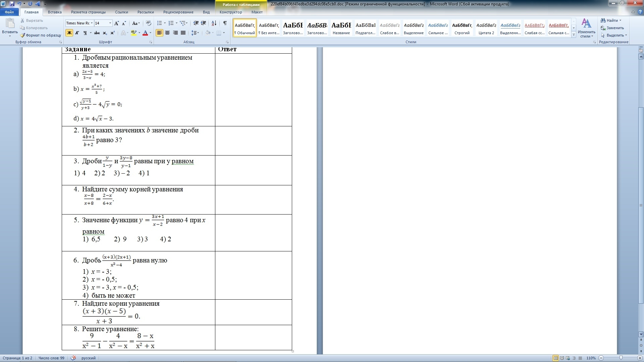
Task: Apply the Без интервала style
Action: pyautogui.click(x=269, y=28)
